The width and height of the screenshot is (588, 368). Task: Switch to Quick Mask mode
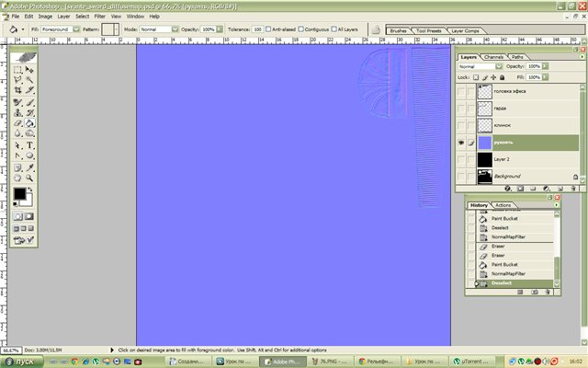click(x=28, y=217)
